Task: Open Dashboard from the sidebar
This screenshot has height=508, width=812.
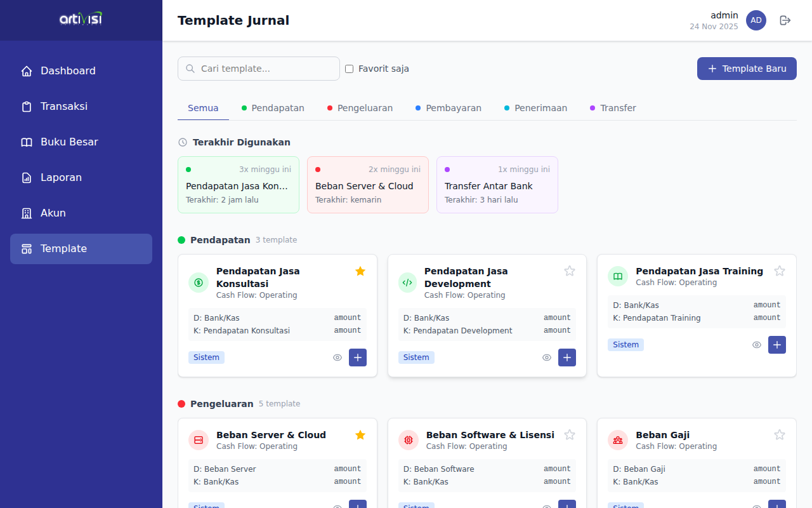Action: pos(68,71)
